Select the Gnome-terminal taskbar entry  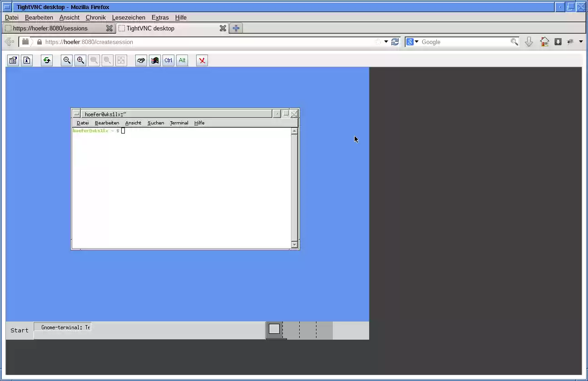pos(62,327)
